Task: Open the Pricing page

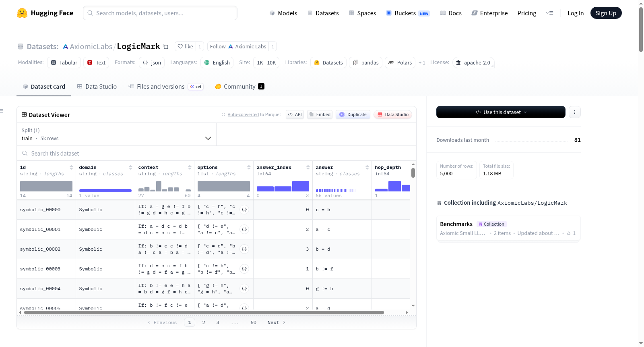Action: click(x=527, y=13)
